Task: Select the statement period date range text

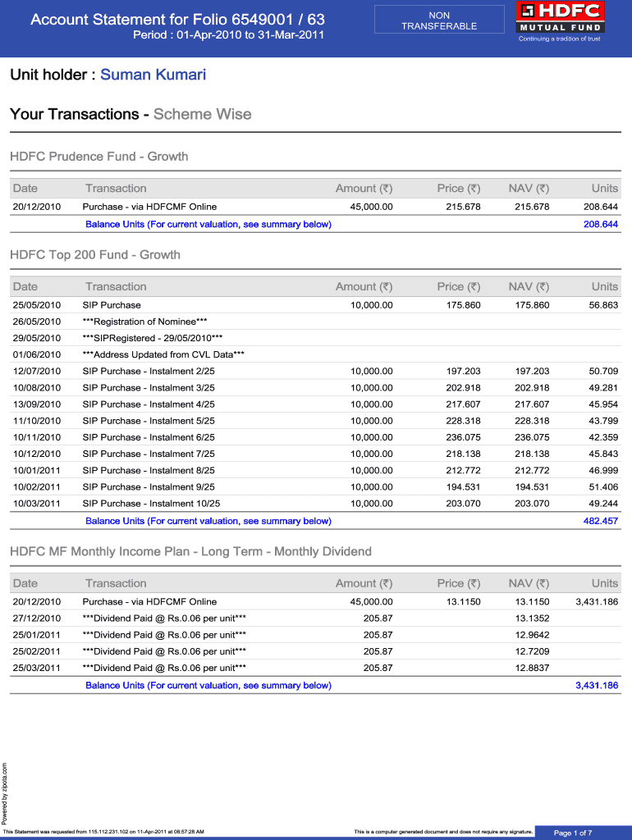Action: (x=228, y=35)
